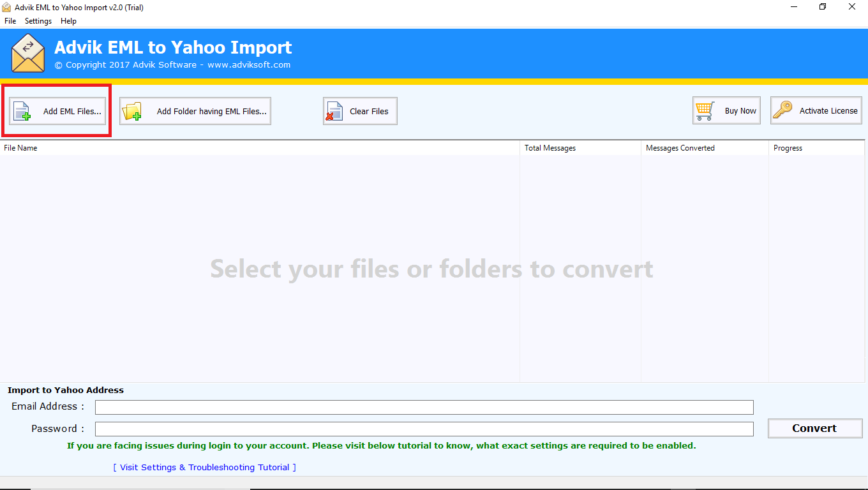Open the File menu
This screenshot has height=490, width=868.
[x=10, y=21]
